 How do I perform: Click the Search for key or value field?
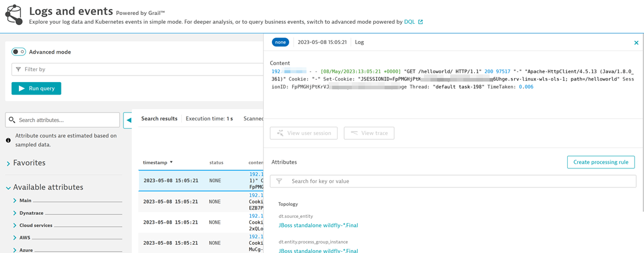pos(453,181)
